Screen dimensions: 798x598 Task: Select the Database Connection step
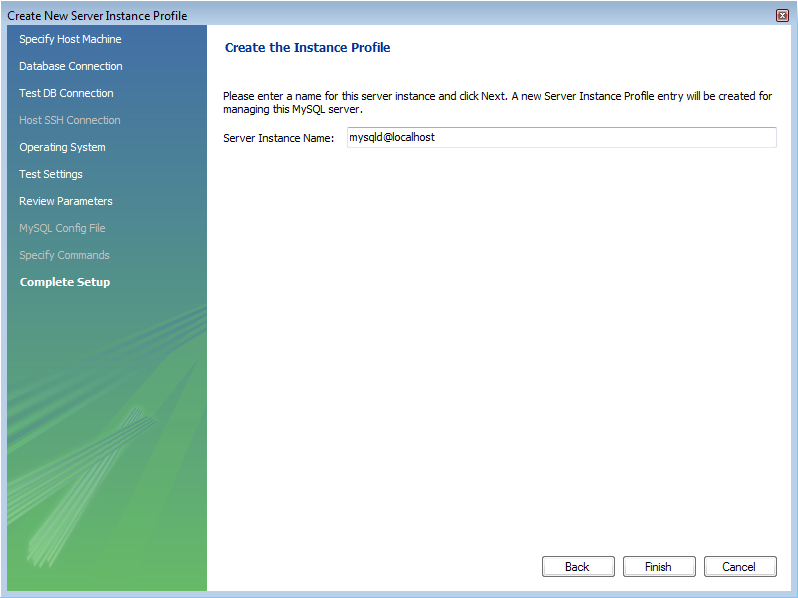click(71, 66)
